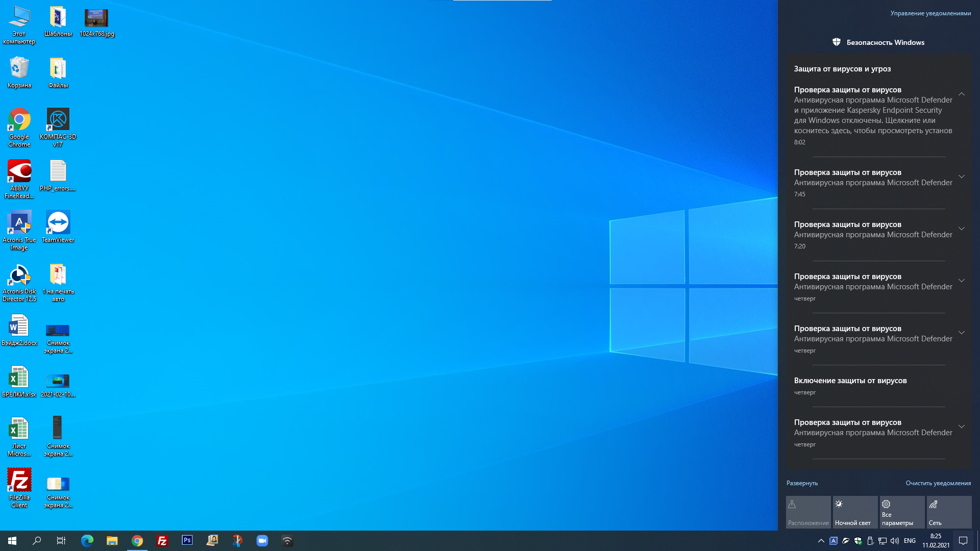The width and height of the screenshot is (980, 551).
Task: Select the БРЕЛКИ.xlsx Excel file
Action: 19,382
